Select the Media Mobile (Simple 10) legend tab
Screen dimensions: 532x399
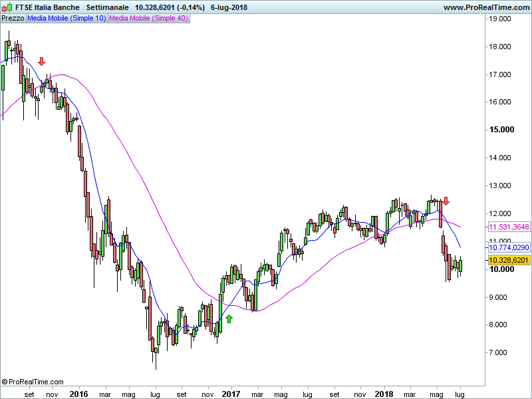point(67,19)
